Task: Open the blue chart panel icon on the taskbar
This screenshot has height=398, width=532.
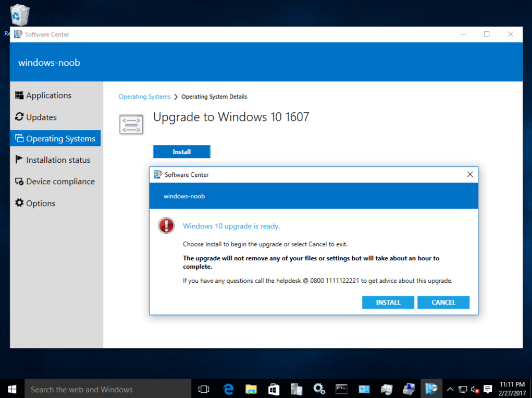Action: point(364,389)
